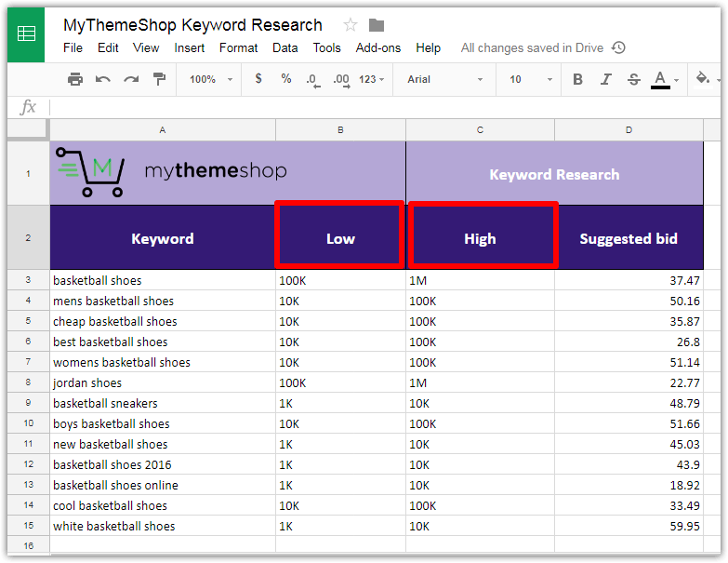728x563 pixels.
Task: Toggle bold formatting
Action: pos(577,79)
